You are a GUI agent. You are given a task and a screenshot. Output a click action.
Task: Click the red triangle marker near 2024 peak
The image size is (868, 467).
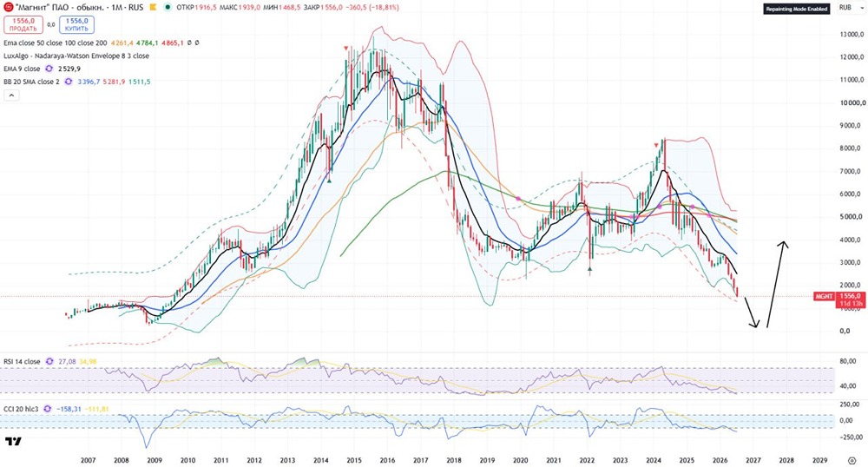click(656, 145)
